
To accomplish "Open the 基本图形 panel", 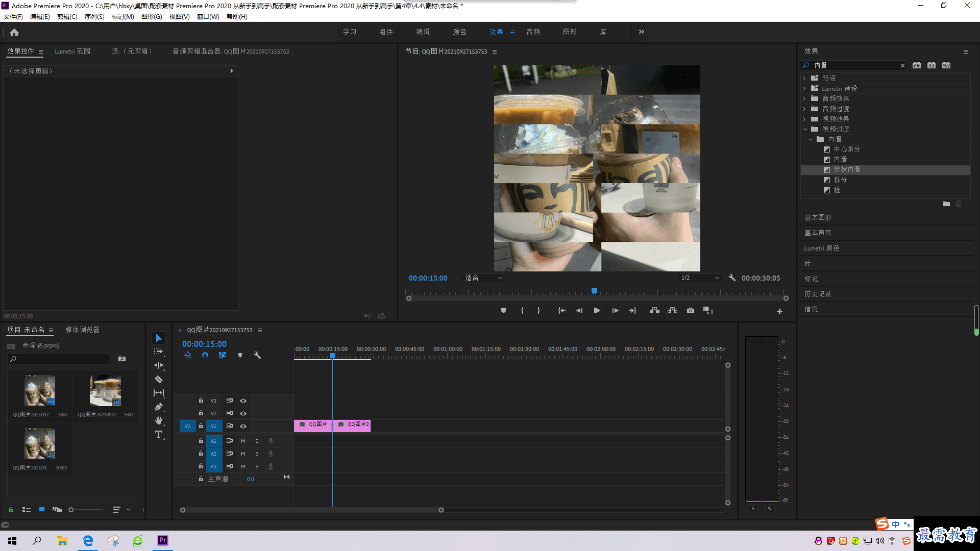I will tap(818, 217).
